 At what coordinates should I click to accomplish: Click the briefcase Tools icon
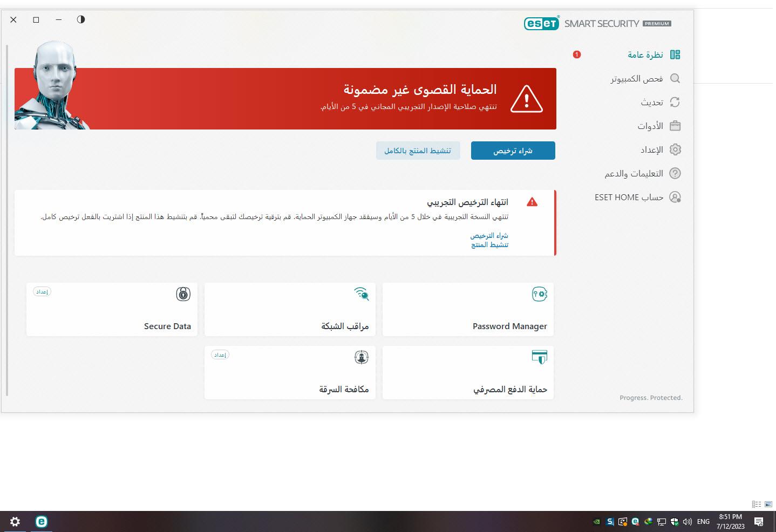[675, 126]
